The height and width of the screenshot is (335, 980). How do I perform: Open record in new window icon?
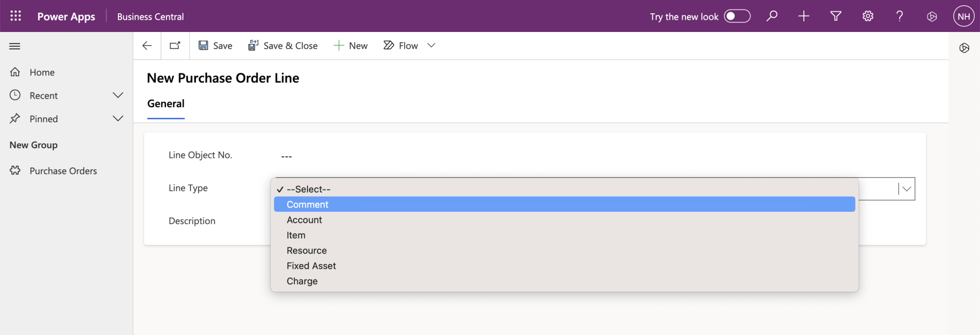[175, 46]
